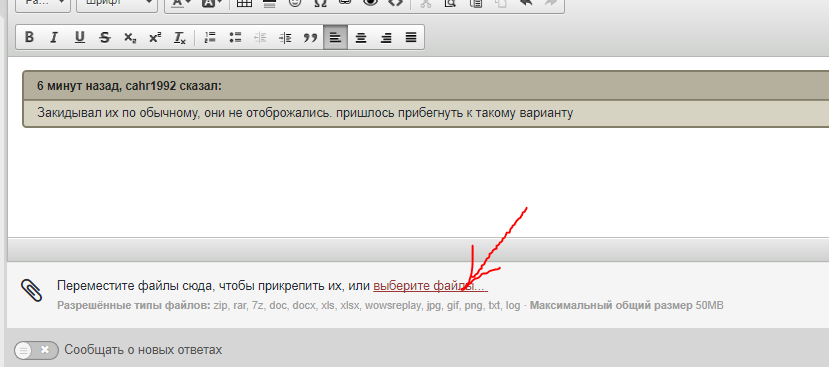Apply subscript formatting

[x=130, y=38]
